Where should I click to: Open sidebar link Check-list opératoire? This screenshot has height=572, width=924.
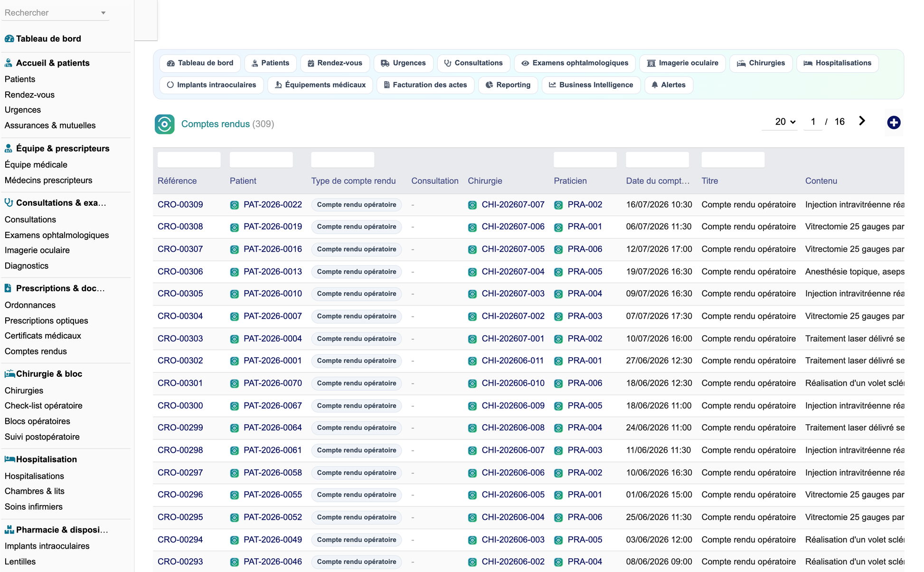click(x=43, y=405)
